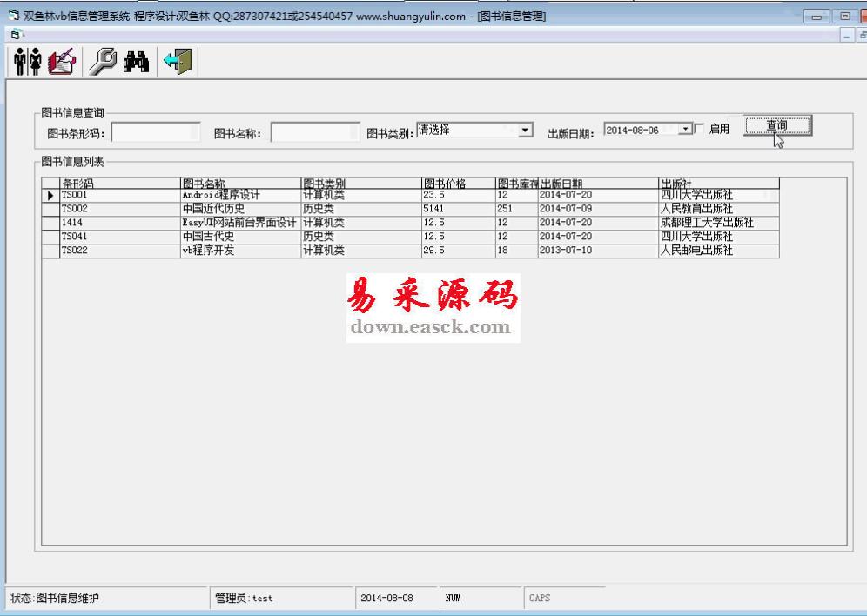
Task: Open the binoculars search toolbar icon
Action: pyautogui.click(x=137, y=61)
